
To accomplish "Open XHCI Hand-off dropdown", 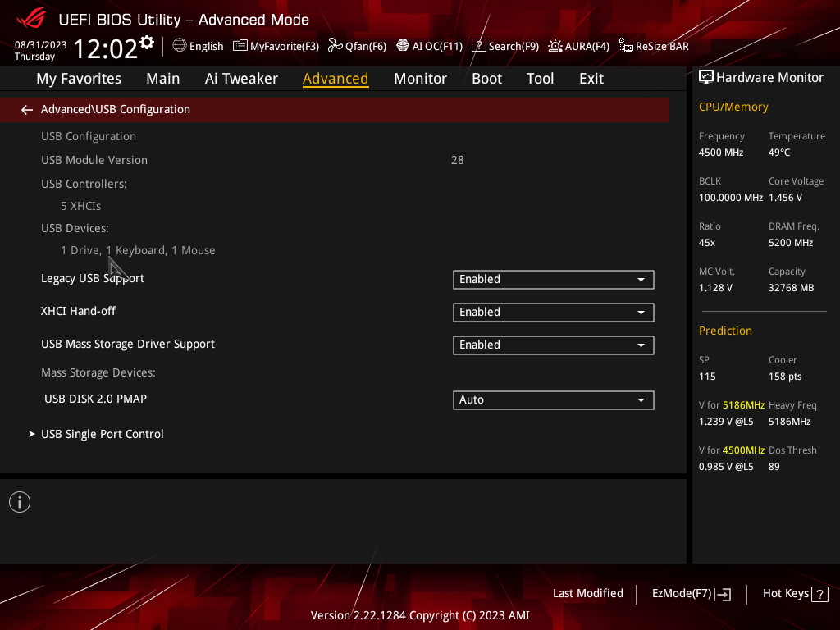I will pyautogui.click(x=554, y=313).
